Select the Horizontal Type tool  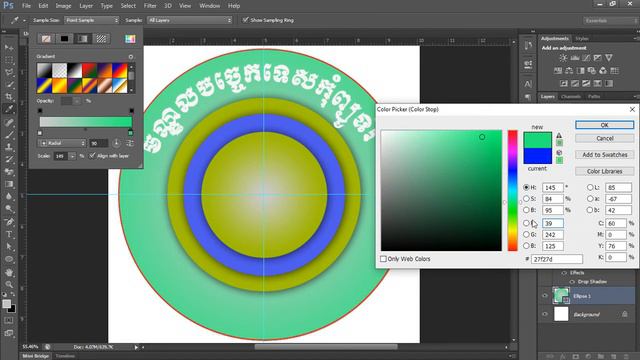(x=9, y=234)
